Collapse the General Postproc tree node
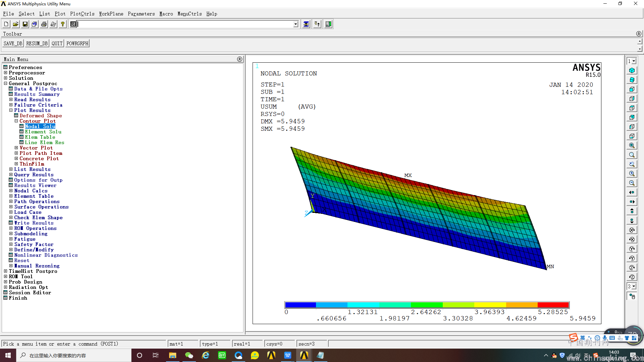This screenshot has width=644, height=362. 5,83
